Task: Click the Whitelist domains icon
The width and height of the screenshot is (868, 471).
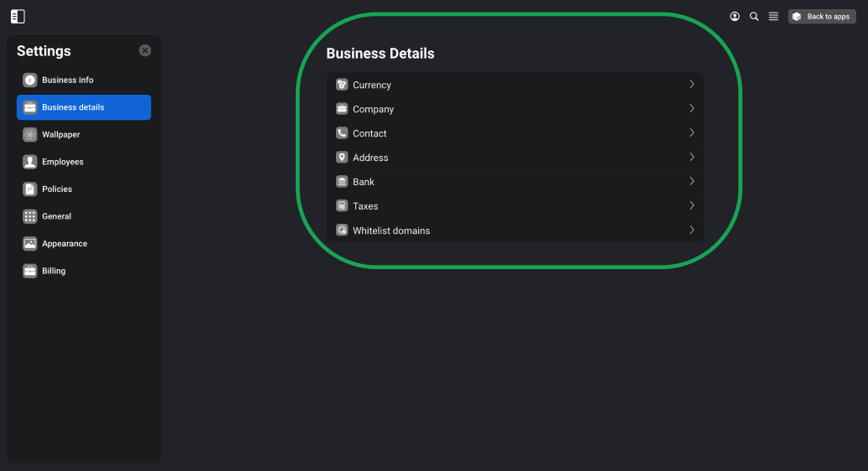Action: 342,230
